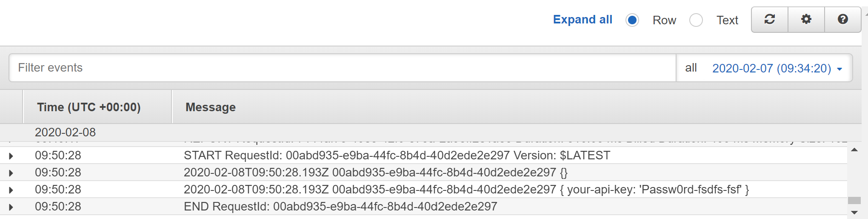Click in the Filter events field
The width and height of the screenshot is (868, 219).
[340, 68]
